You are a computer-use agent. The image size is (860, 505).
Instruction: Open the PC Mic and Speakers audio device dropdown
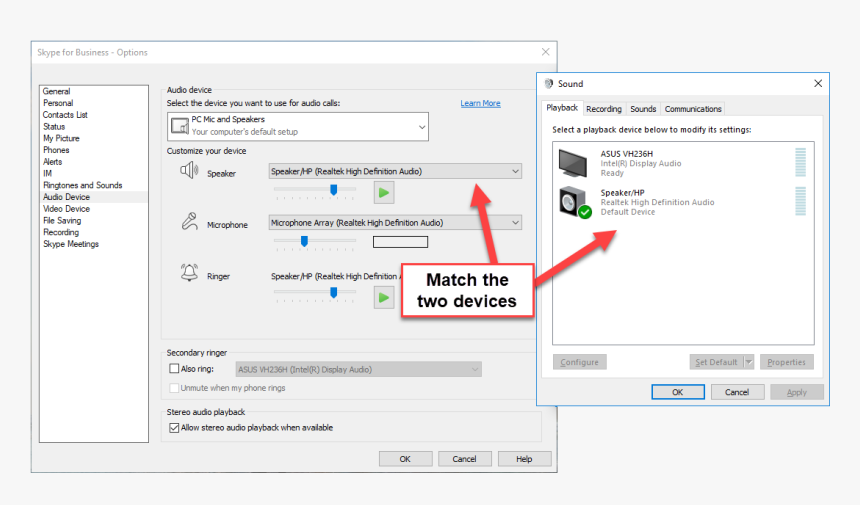(298, 127)
